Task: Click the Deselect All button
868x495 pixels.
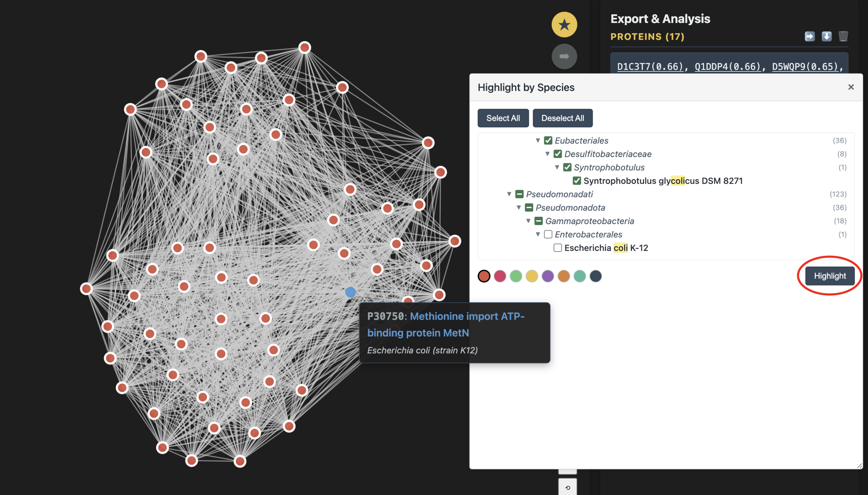Action: pyautogui.click(x=562, y=118)
